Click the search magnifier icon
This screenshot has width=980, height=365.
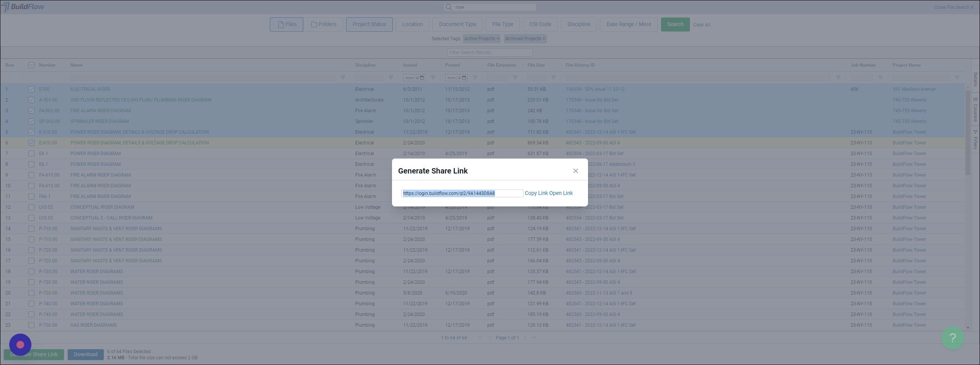449,7
